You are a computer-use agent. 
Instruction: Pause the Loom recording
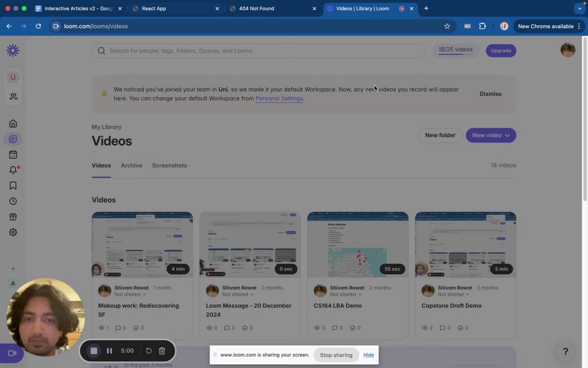[x=109, y=351]
